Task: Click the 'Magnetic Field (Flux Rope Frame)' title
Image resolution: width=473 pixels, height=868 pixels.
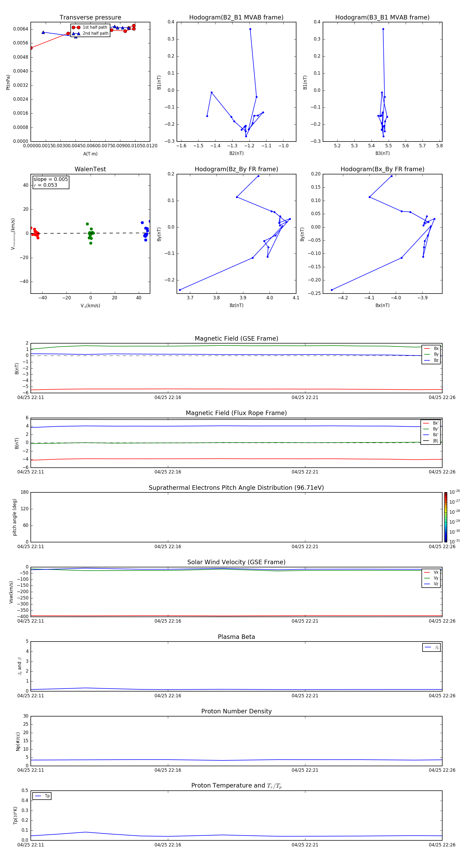Action: coord(236,413)
